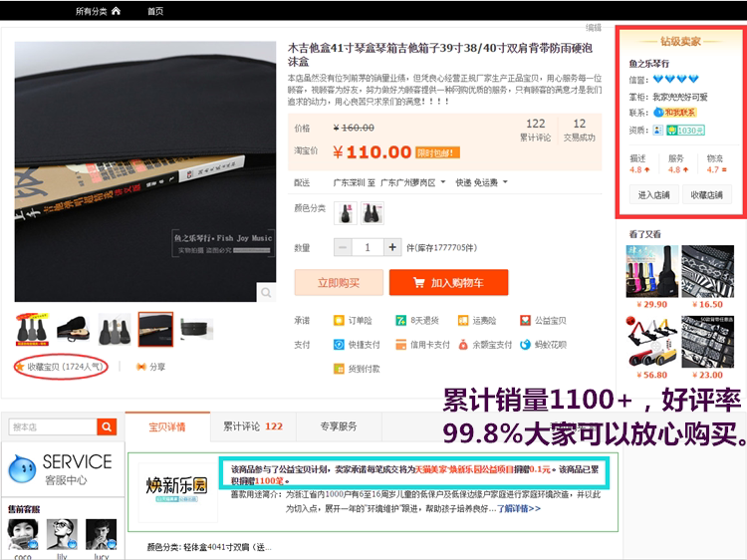Click the orange search magnifier button
Viewport: 747px width, 560px height.
(x=107, y=427)
